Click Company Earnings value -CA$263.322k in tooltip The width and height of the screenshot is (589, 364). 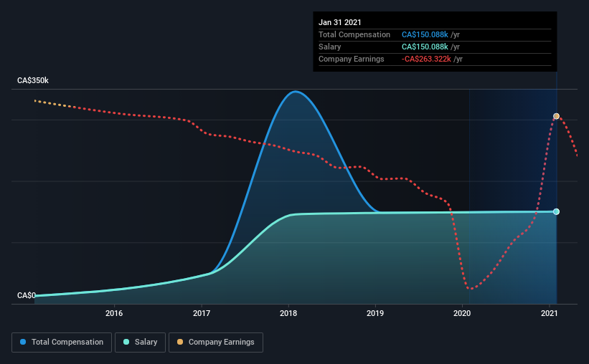point(426,59)
